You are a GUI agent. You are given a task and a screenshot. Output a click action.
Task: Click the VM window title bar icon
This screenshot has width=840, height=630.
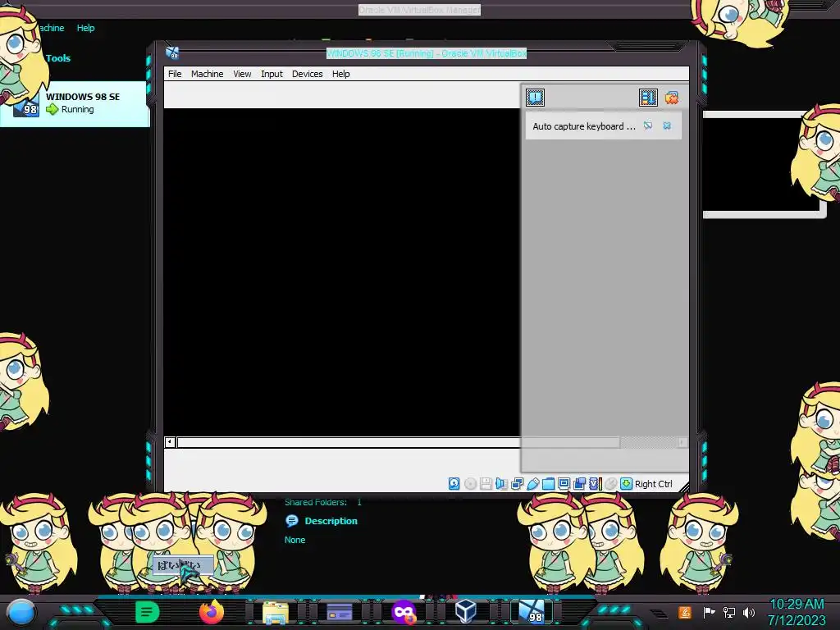pos(172,52)
